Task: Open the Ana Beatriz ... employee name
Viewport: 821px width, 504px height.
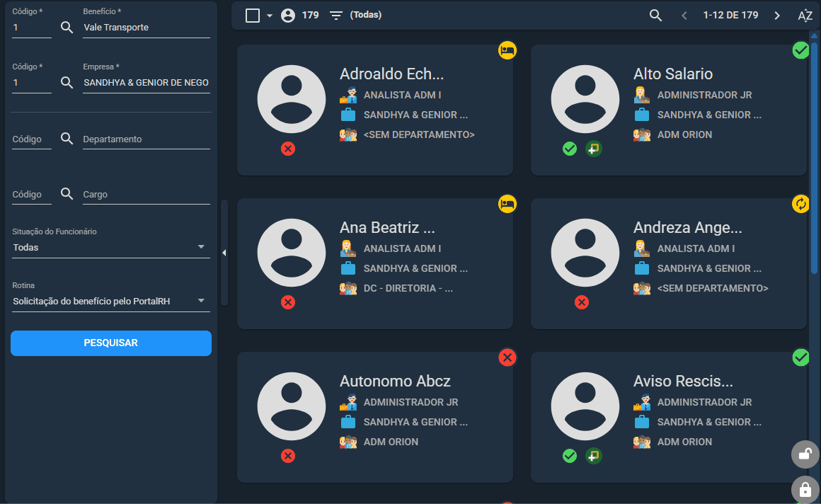Action: 387,227
